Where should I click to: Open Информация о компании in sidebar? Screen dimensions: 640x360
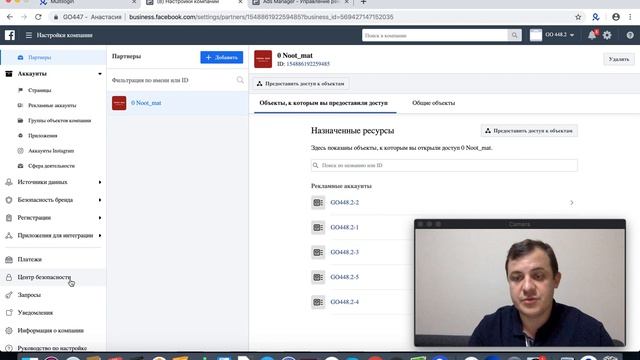(51, 331)
